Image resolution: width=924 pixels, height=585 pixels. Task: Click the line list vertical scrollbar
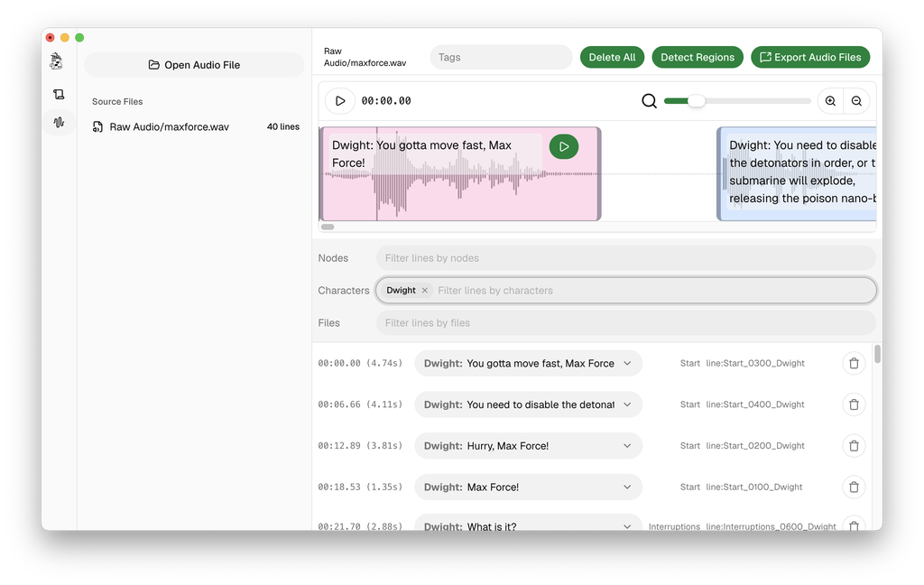tap(877, 355)
